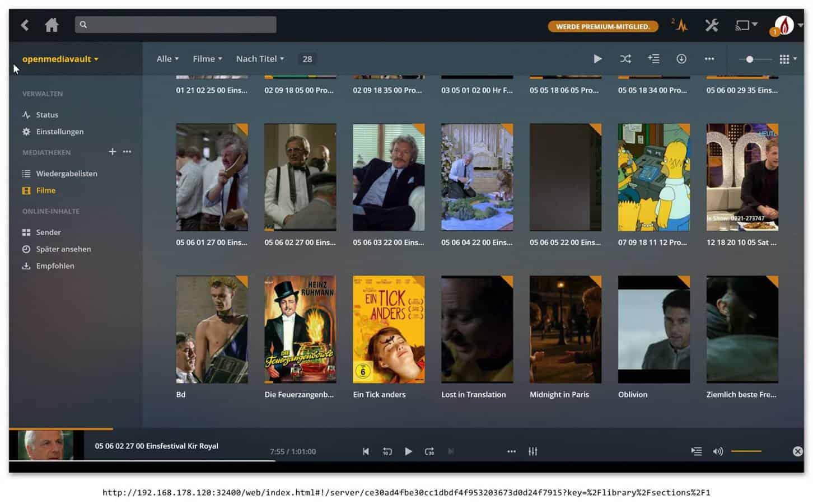
Task: Open the Nach Titel sort dropdown
Action: click(x=260, y=59)
